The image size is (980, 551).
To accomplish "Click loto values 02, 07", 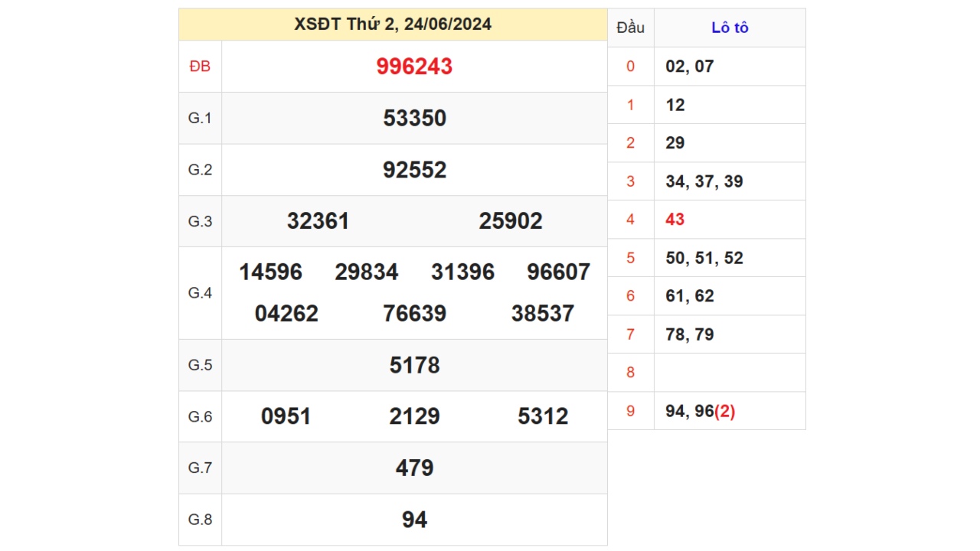I will [x=690, y=67].
